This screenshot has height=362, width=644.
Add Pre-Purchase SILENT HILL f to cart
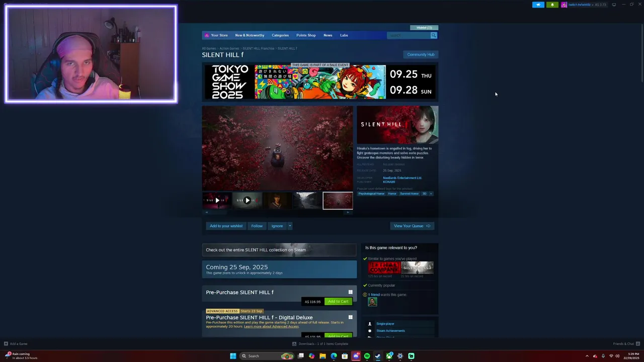pos(338,302)
